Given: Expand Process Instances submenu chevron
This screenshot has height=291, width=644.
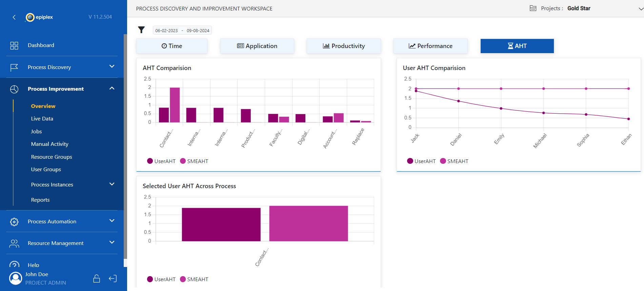Looking at the screenshot, I should [x=112, y=184].
